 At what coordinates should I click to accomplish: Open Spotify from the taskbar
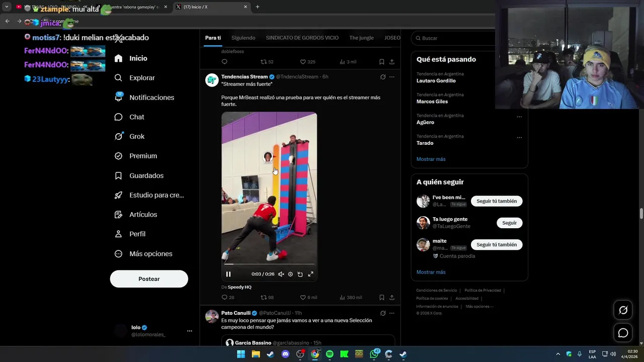(330, 354)
